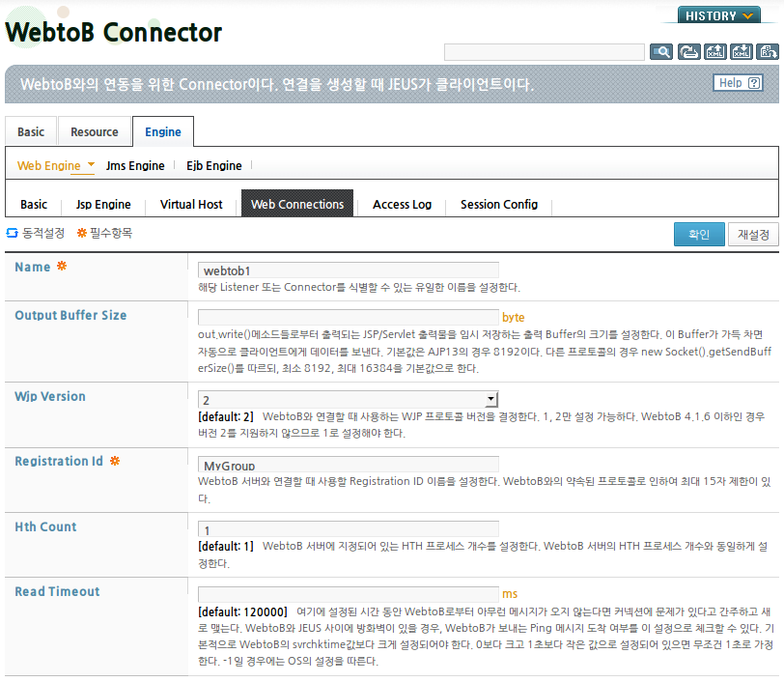
Task: Click the Wjp Version label
Action: click(50, 396)
